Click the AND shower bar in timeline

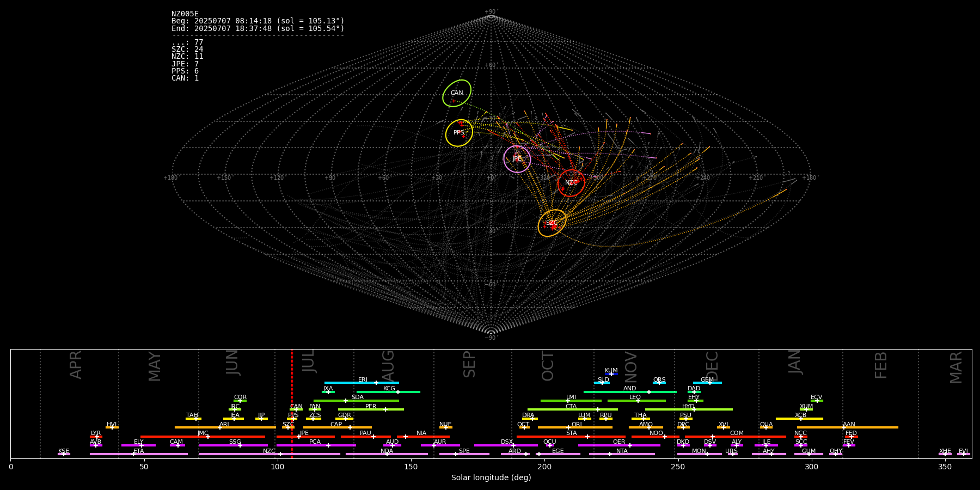[630, 391]
